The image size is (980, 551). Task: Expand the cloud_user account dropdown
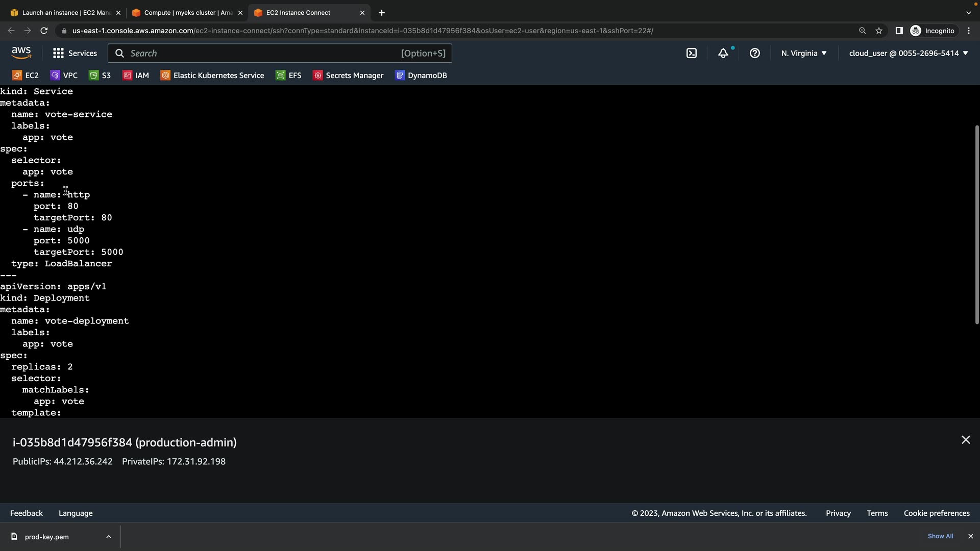909,53
